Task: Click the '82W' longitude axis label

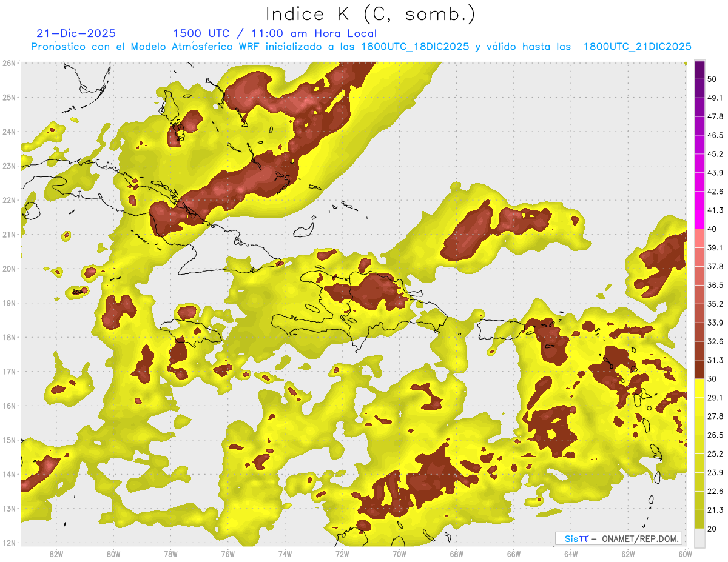Action: click(56, 554)
